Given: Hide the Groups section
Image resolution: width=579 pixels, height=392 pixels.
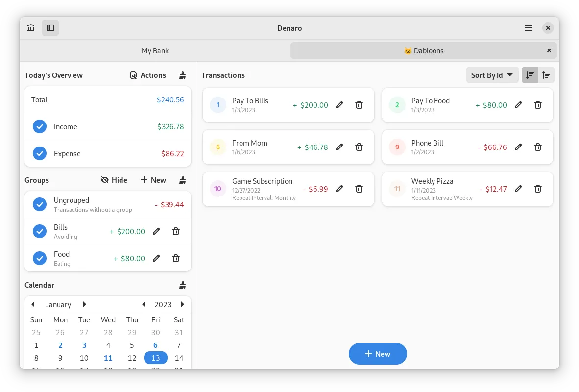Looking at the screenshot, I should pyautogui.click(x=114, y=180).
